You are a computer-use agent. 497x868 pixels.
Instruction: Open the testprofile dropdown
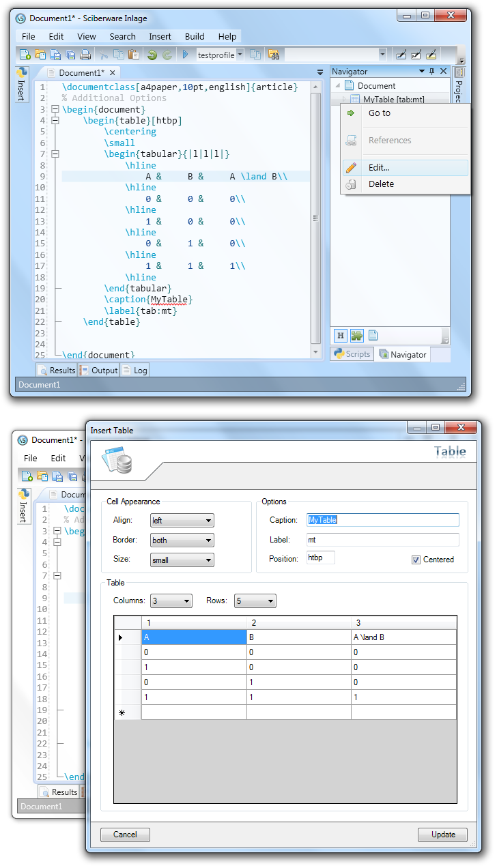coord(240,55)
